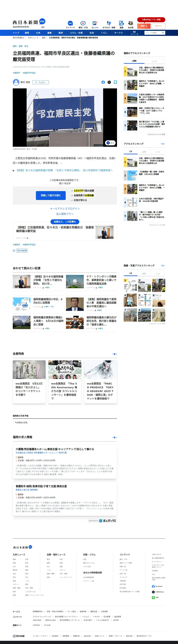Viewport: 178px width, 644px height.
Task: Click the search magnifier icon
Action: tap(163, 33)
